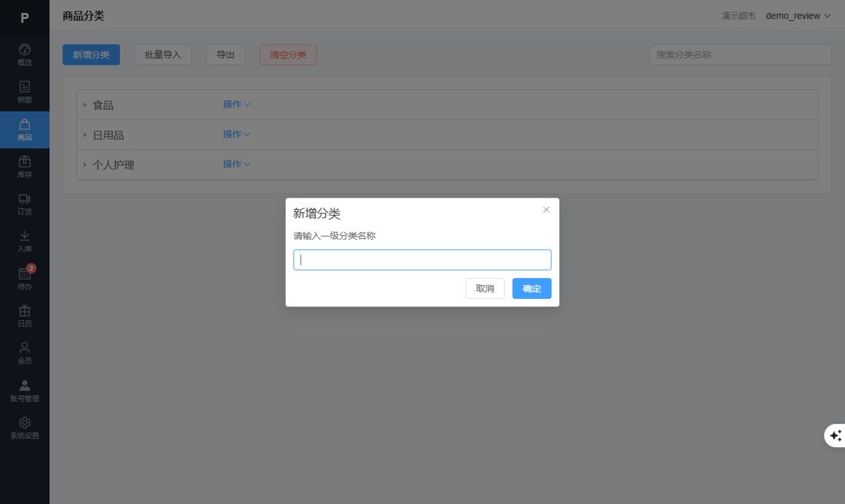Expand the 日用品 category row arrow
The image size is (845, 504).
click(84, 134)
